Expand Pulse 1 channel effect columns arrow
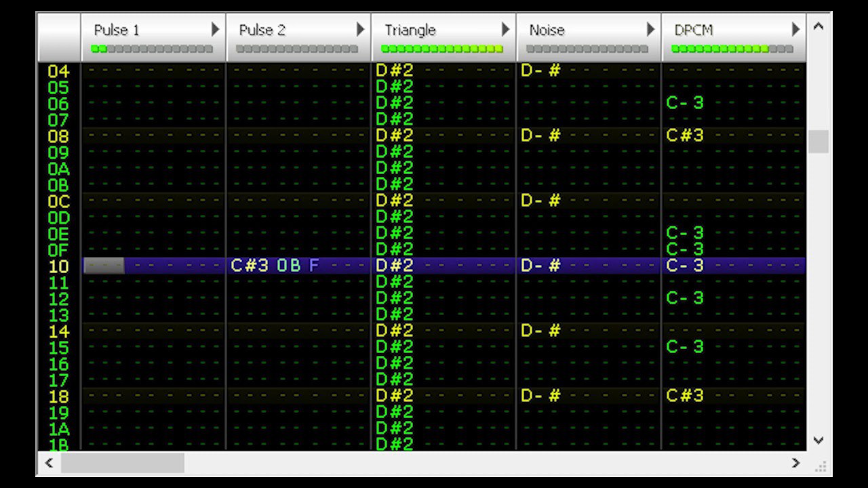 point(216,29)
